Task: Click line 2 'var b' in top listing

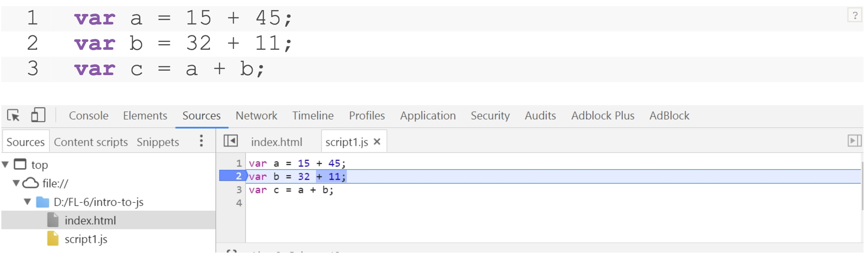Action: click(183, 44)
